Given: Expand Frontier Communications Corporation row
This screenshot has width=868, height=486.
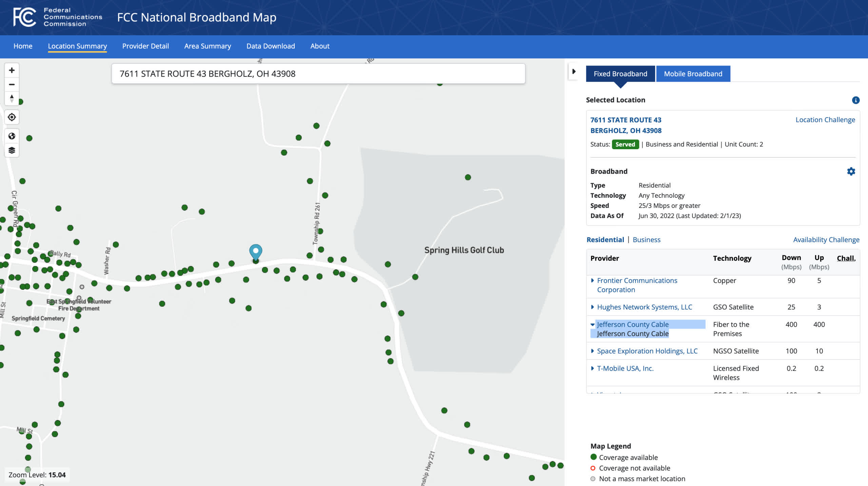Looking at the screenshot, I should (x=592, y=280).
